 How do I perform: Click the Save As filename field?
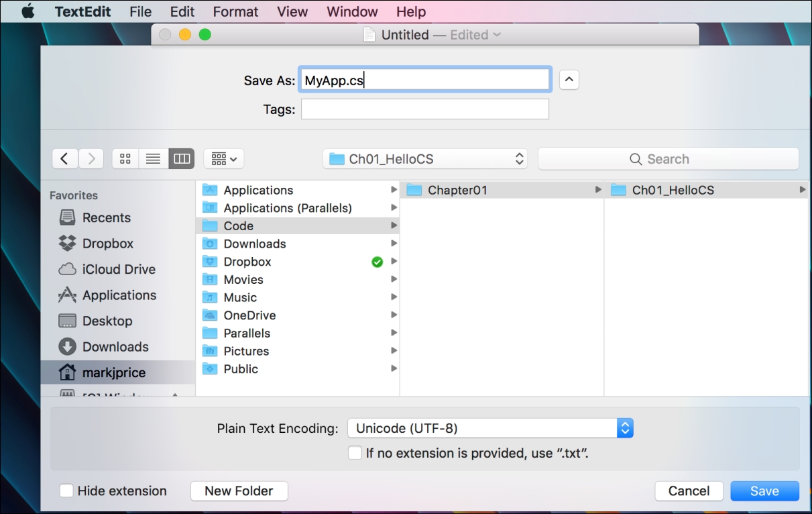(x=425, y=80)
